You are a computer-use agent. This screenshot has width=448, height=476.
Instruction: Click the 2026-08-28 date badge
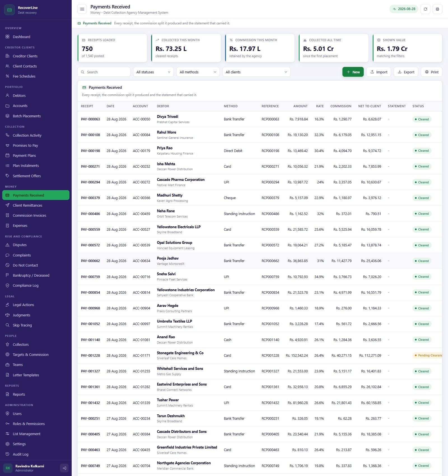pos(404,9)
